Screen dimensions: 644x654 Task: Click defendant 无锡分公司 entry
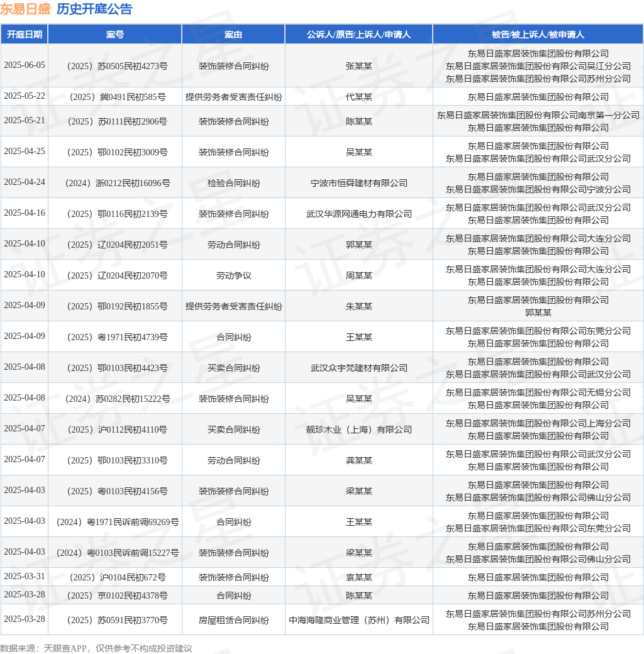pyautogui.click(x=538, y=392)
